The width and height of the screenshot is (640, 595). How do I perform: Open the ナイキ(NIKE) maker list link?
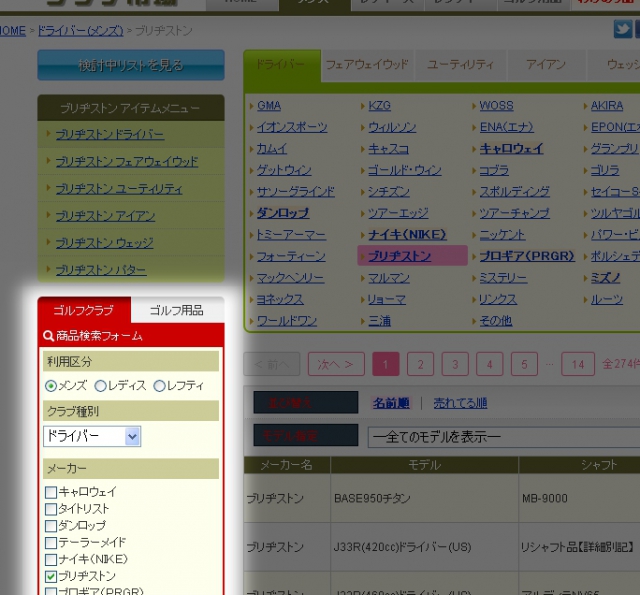pos(407,235)
